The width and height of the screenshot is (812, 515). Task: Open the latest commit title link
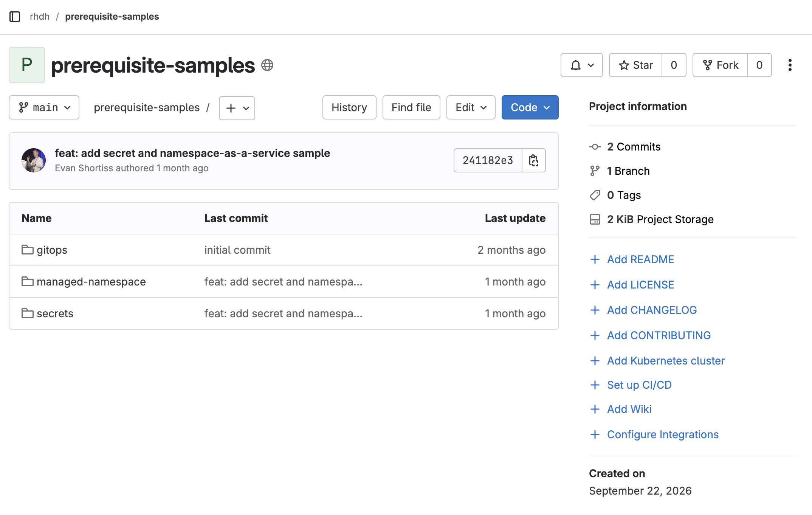coord(192,153)
